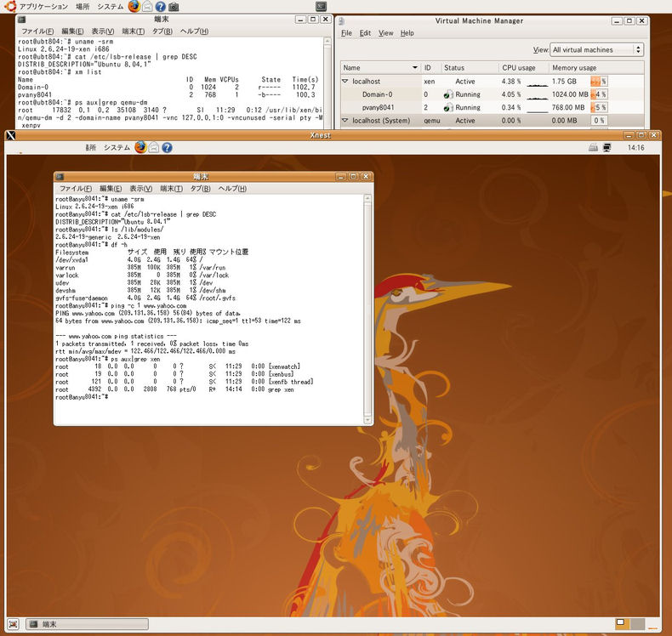The width and height of the screenshot is (672, 636).
Task: Switch to second grey workspace in Xnest switcher
Action: pyautogui.click(x=637, y=623)
